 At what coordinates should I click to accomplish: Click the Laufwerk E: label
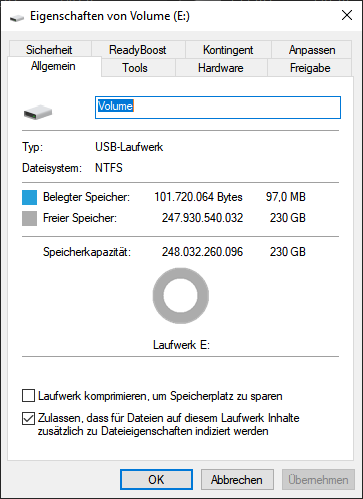(181, 345)
